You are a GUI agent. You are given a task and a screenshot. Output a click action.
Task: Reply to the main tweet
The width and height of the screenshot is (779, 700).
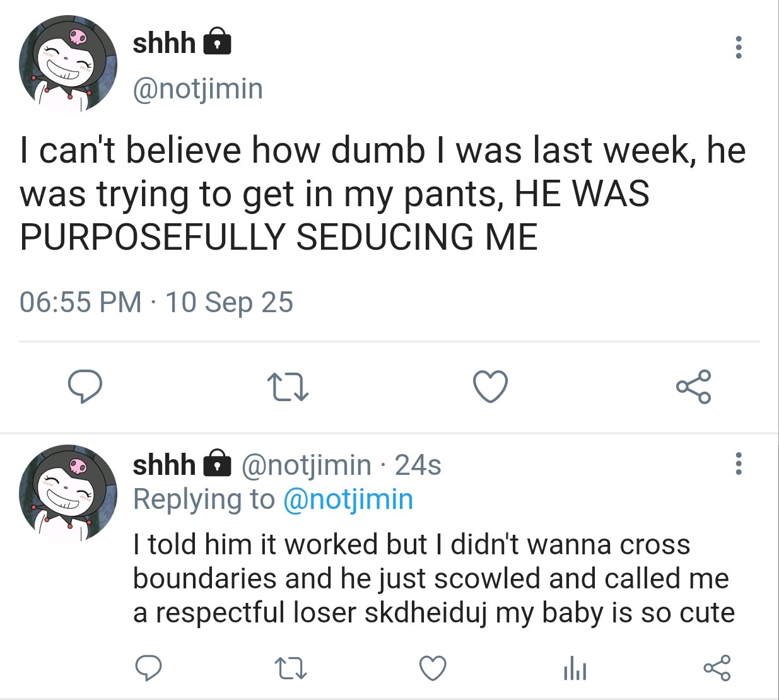point(85,387)
